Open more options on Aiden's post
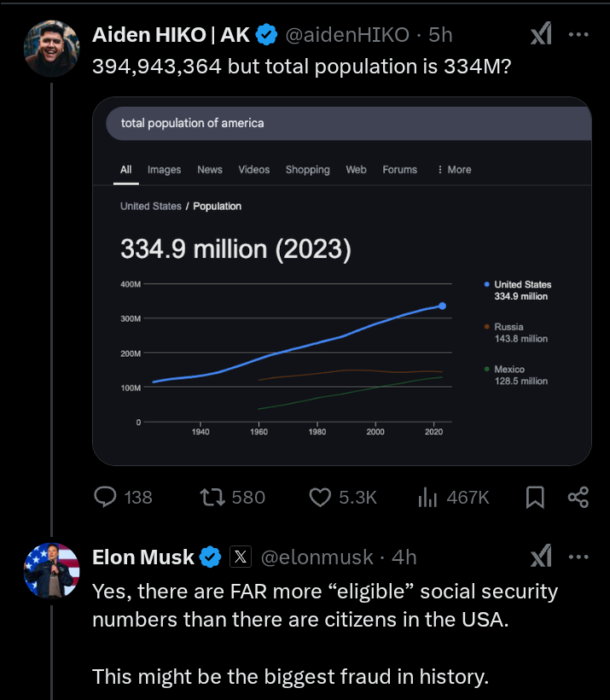 click(x=578, y=35)
